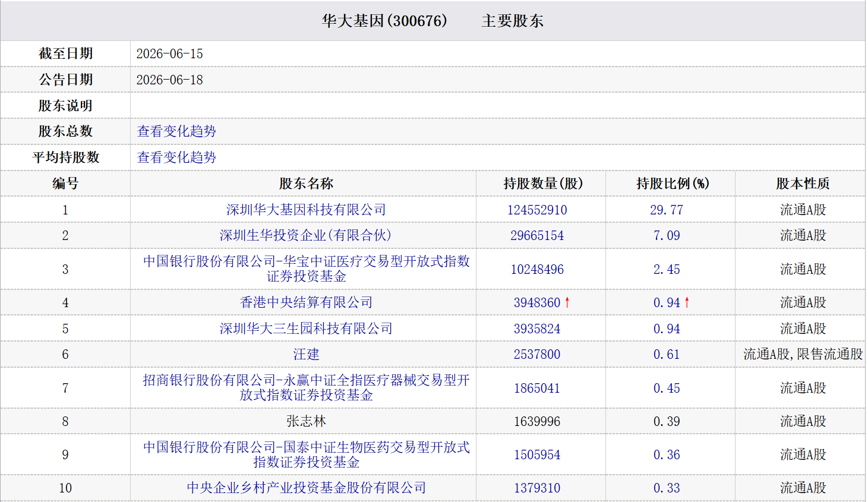
Task: Select holding percentage 29.77
Action: coord(667,210)
